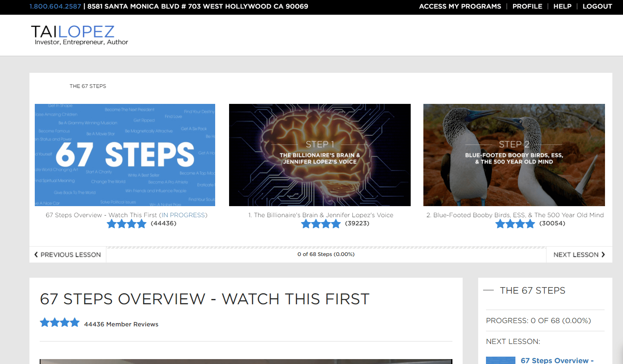Open Step 1 Billionaire's Brain thumbnail

pyautogui.click(x=320, y=155)
